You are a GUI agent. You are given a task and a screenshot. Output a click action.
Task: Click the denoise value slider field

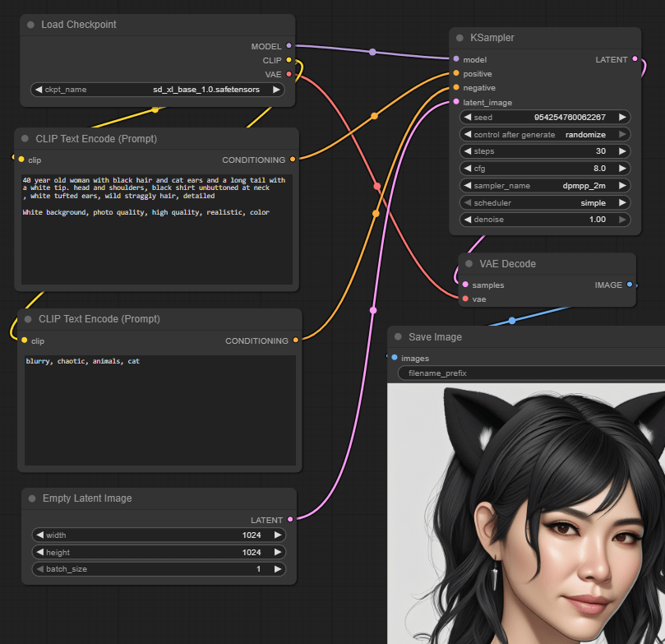tap(545, 220)
